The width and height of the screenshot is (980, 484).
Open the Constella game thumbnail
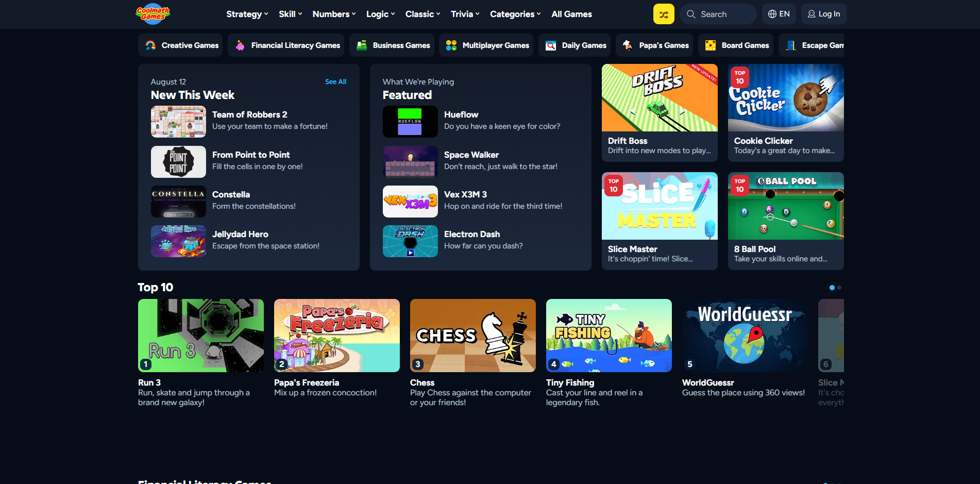178,202
